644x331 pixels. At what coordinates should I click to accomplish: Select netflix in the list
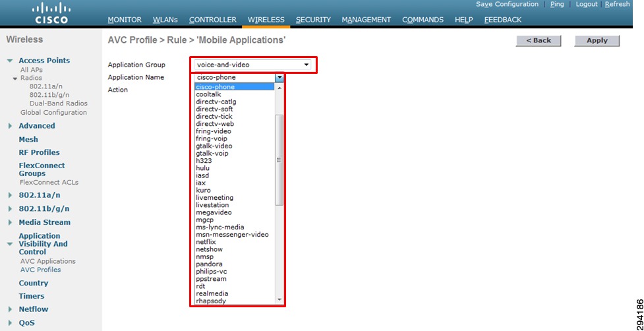click(x=234, y=242)
